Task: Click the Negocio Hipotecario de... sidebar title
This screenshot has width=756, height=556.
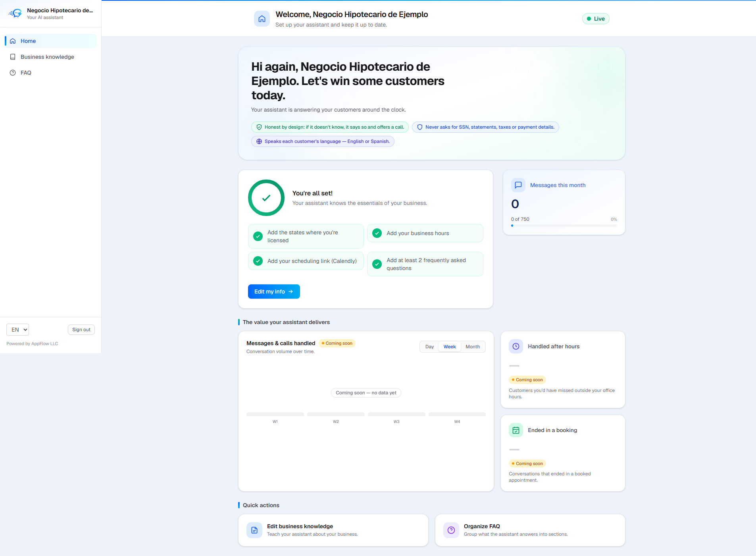Action: point(60,10)
